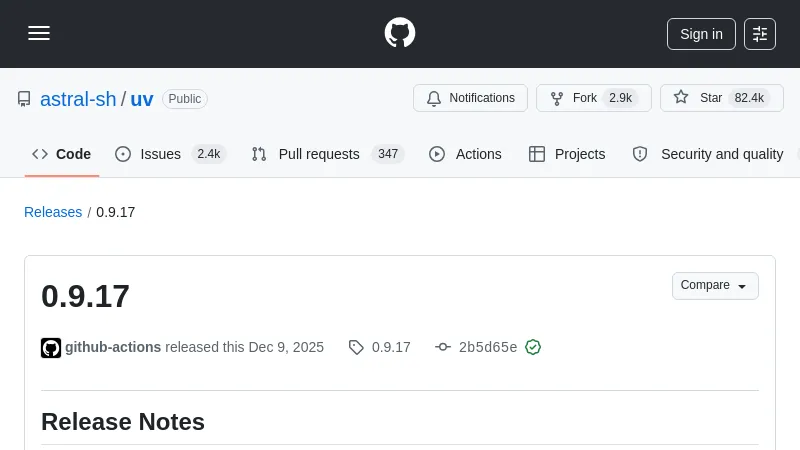Follow the Releases breadcrumb link
Screen dimensions: 800x450
tap(53, 212)
